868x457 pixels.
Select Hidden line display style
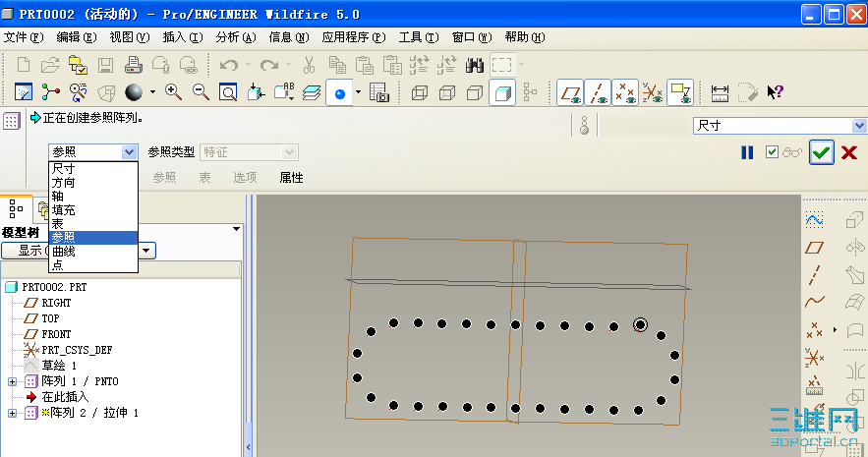[x=446, y=92]
